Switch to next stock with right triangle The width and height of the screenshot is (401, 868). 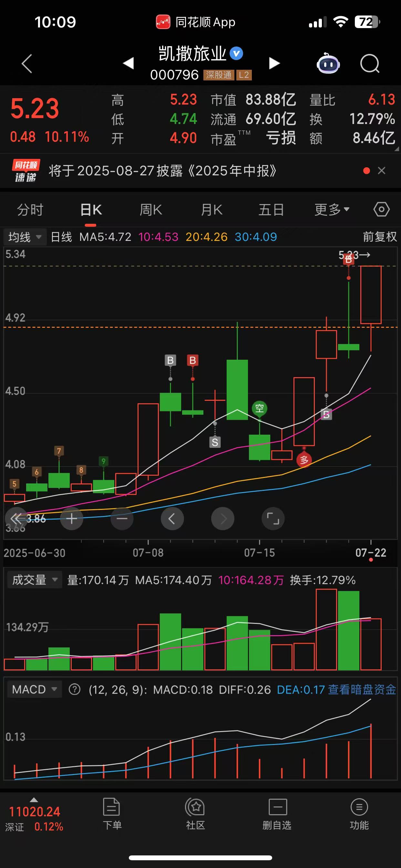[x=274, y=63]
